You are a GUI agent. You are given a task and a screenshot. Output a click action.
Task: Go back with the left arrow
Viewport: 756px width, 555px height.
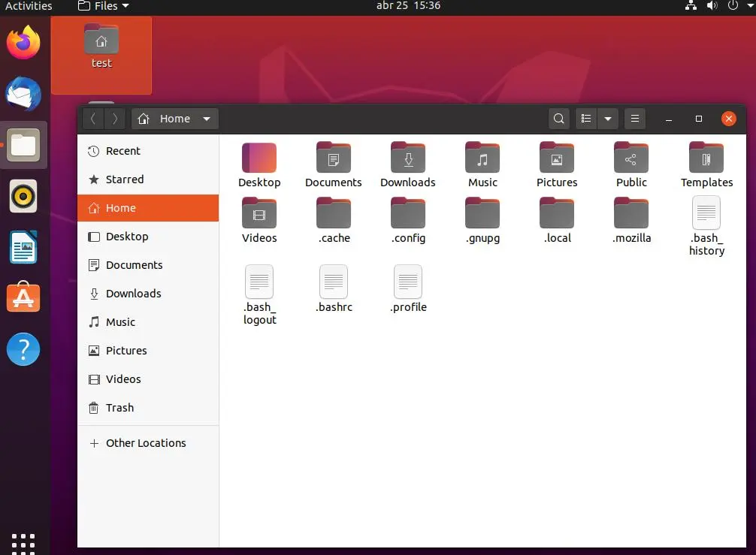point(93,119)
